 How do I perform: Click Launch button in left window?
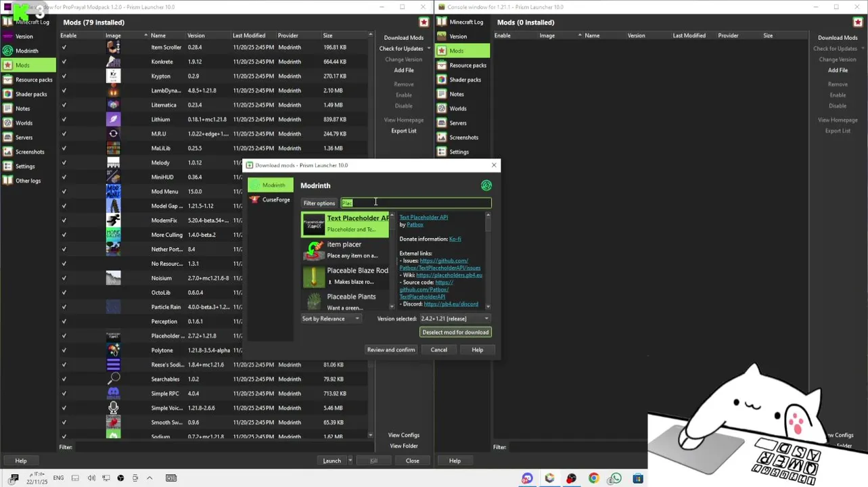332,461
